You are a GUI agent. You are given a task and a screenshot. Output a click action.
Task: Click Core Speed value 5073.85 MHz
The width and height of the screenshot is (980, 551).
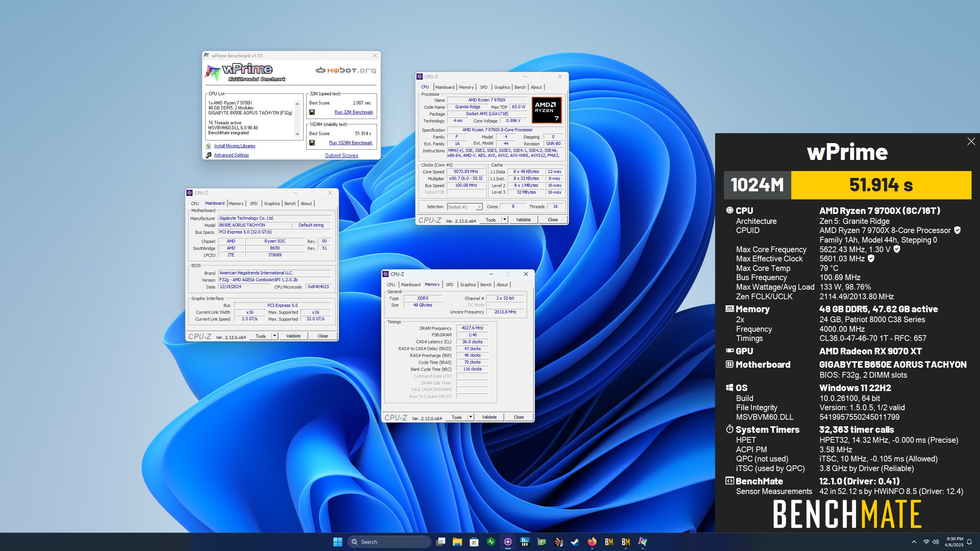[466, 171]
